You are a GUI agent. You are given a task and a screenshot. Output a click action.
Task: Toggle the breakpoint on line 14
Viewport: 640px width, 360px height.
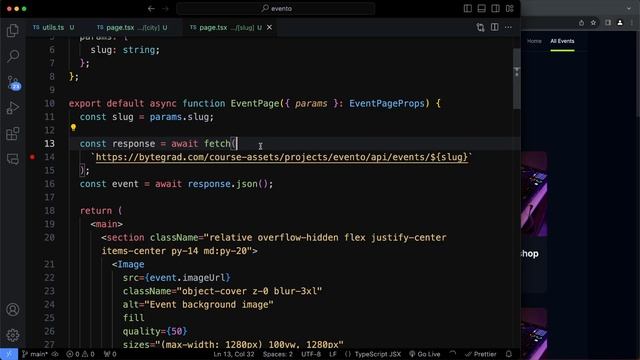tap(32, 157)
